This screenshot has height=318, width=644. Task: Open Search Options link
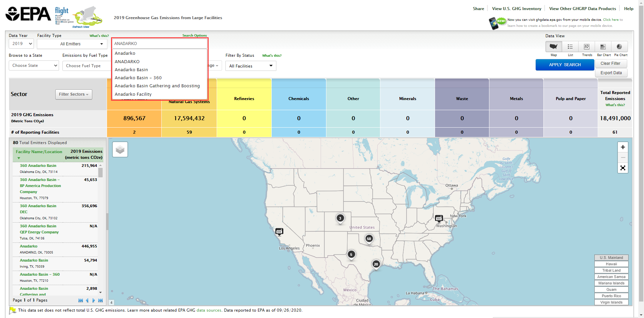(195, 36)
